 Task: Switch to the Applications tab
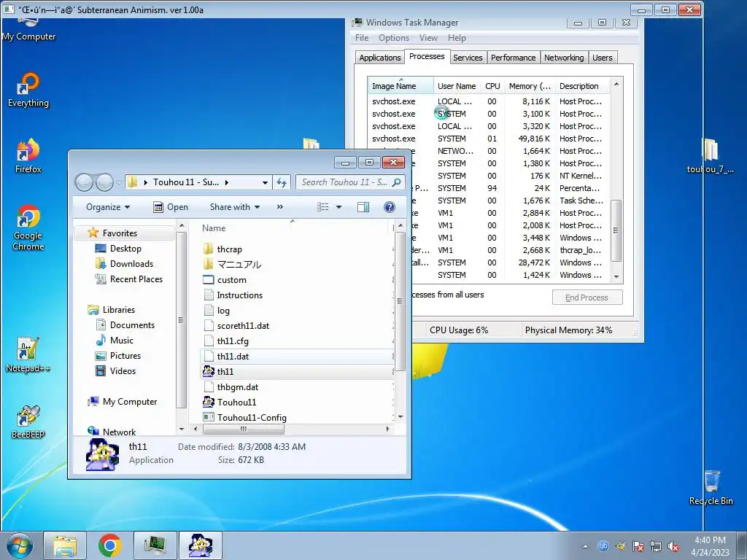pos(379,58)
